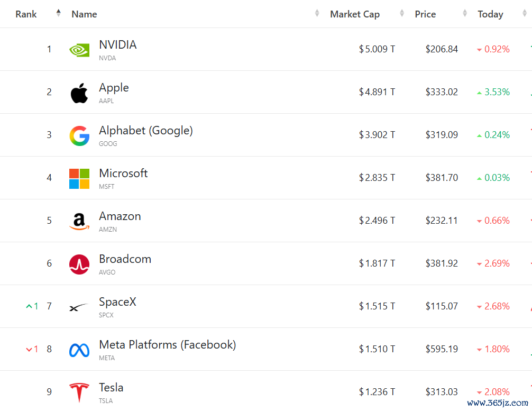Click the NVIDIA logo icon
This screenshot has width=532, height=411.
coord(79,50)
